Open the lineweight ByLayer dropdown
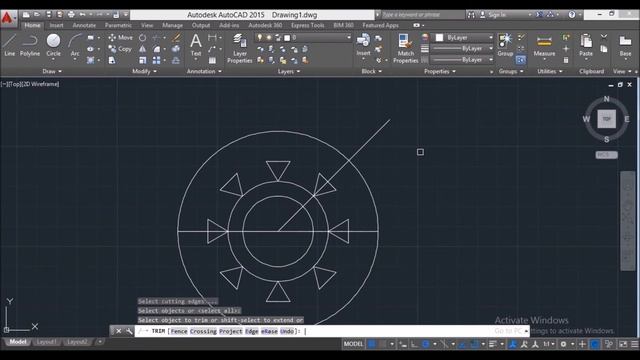The image size is (640, 360). coord(462,49)
